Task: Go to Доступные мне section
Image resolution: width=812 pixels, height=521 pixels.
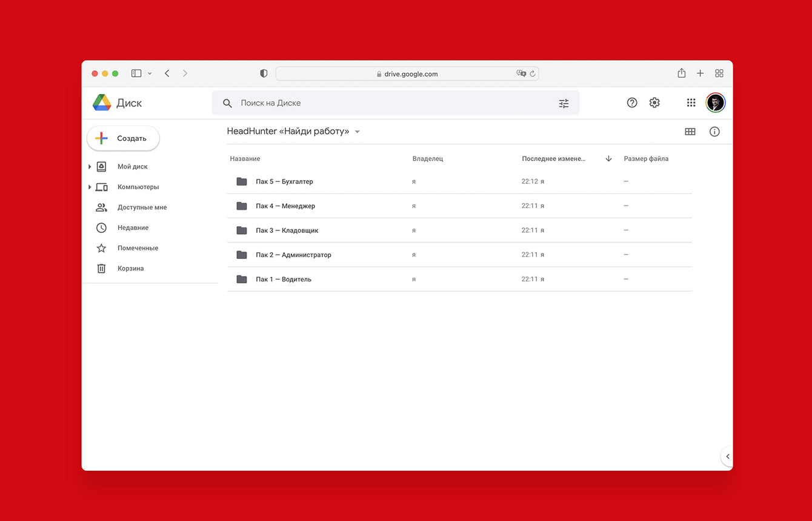Action: pyautogui.click(x=142, y=207)
